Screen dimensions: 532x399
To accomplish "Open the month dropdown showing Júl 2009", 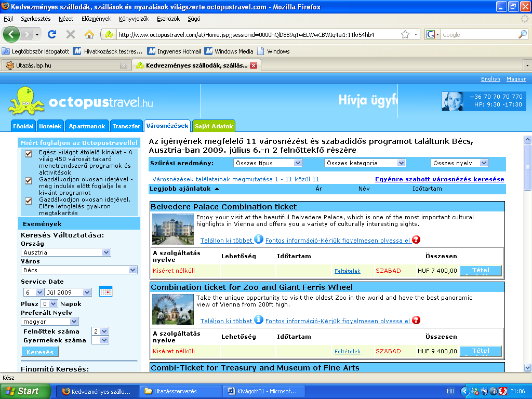I will click(x=68, y=292).
